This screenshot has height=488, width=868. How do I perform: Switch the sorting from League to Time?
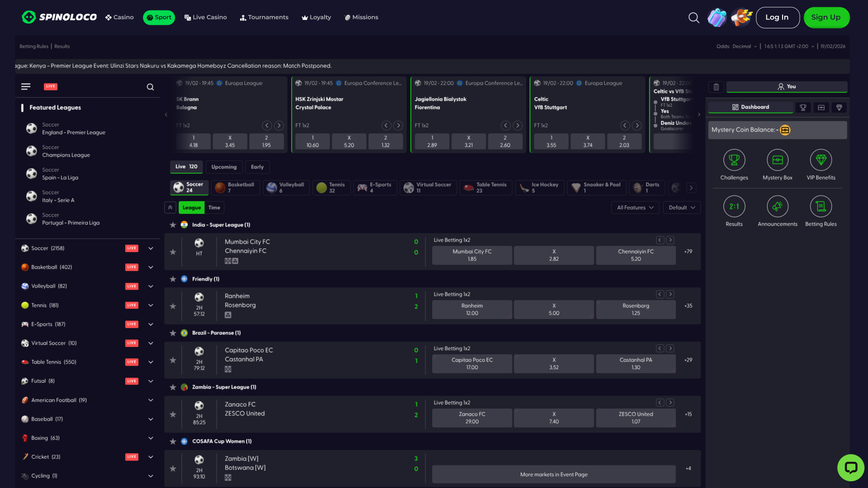[214, 207]
